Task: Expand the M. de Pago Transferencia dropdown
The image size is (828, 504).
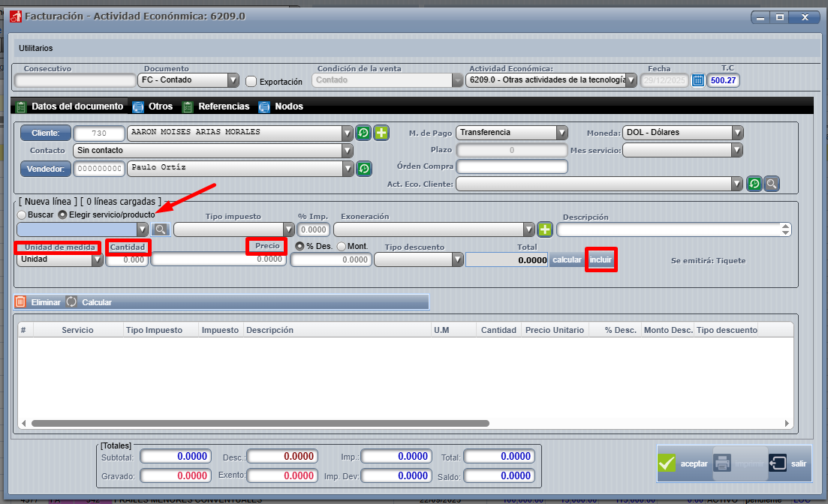Action: pos(562,133)
